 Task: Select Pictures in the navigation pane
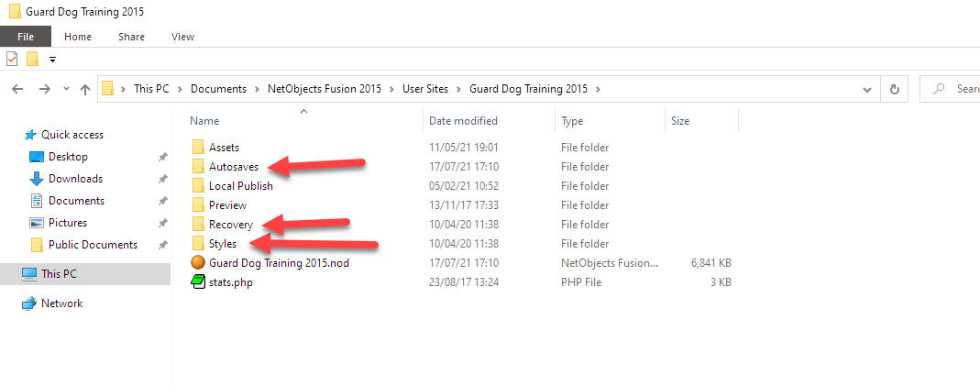68,223
